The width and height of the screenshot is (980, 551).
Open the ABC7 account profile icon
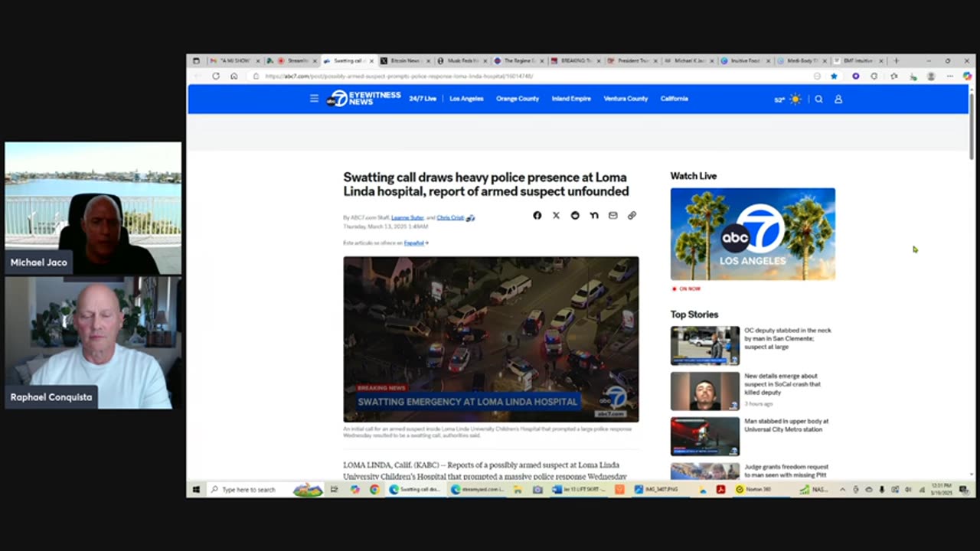(838, 99)
